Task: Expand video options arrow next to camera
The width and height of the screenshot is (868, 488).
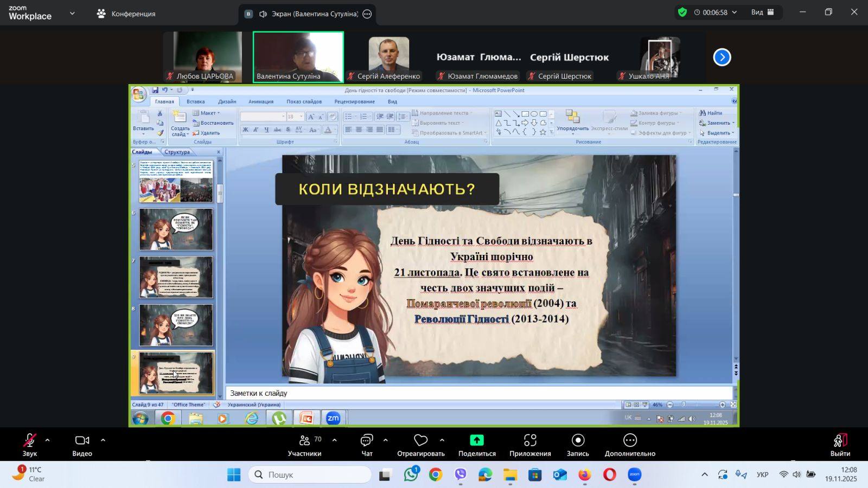Action: 103,440
